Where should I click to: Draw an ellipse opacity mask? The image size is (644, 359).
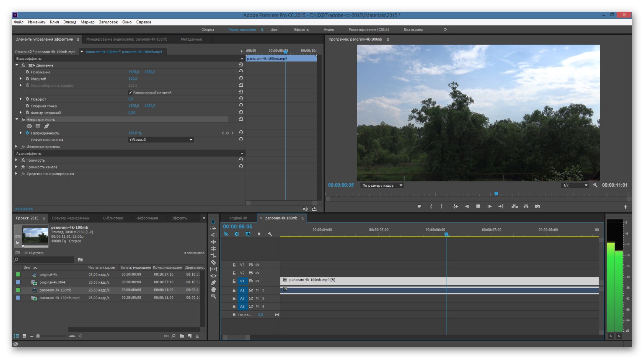tap(29, 126)
